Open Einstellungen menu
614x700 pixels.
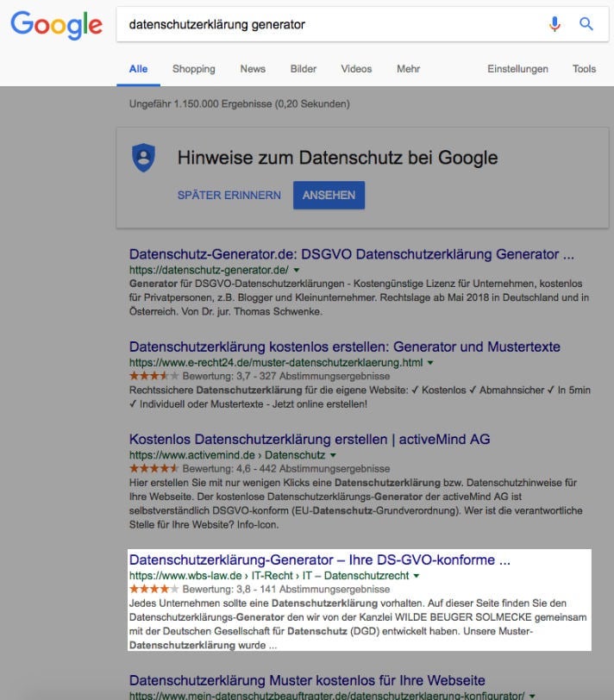point(517,69)
